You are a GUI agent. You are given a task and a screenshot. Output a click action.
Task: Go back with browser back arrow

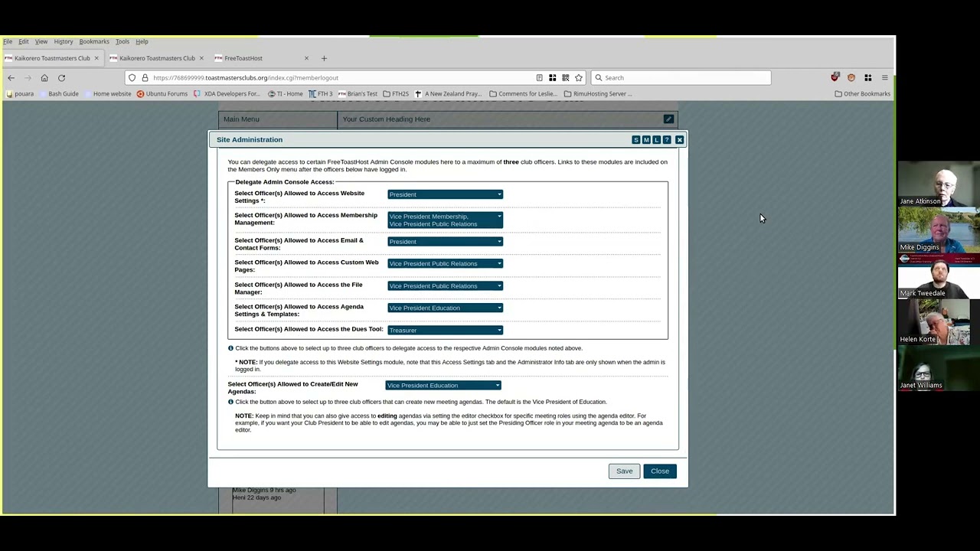click(11, 78)
